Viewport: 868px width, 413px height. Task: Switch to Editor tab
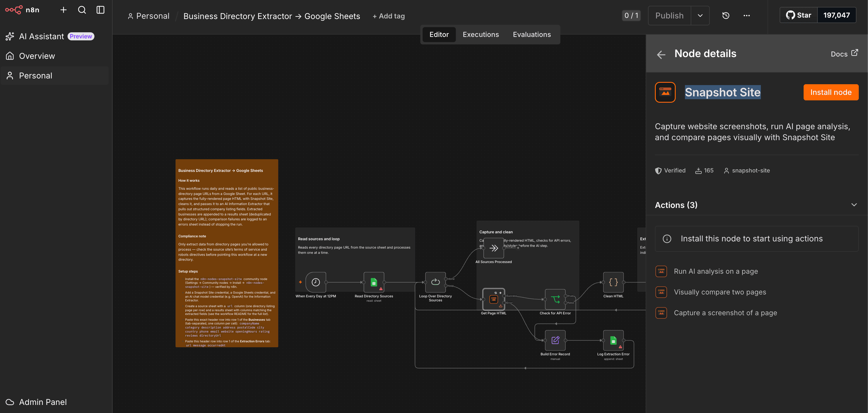pos(439,34)
